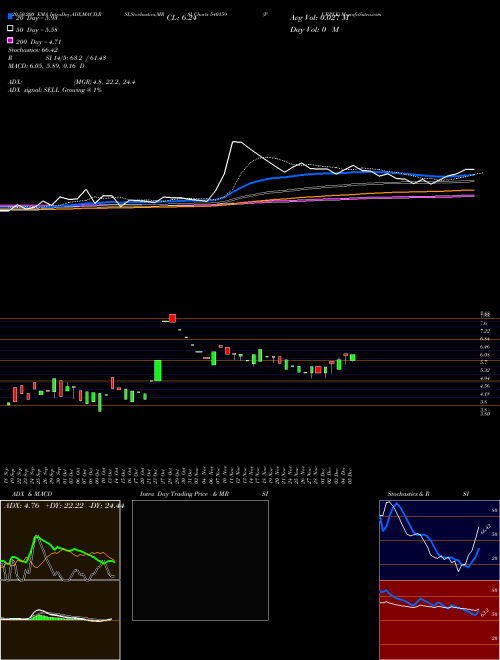Click the '+DY: 22.22' value in ADX panel
The width and height of the screenshot is (500, 660).
pyautogui.click(x=63, y=506)
